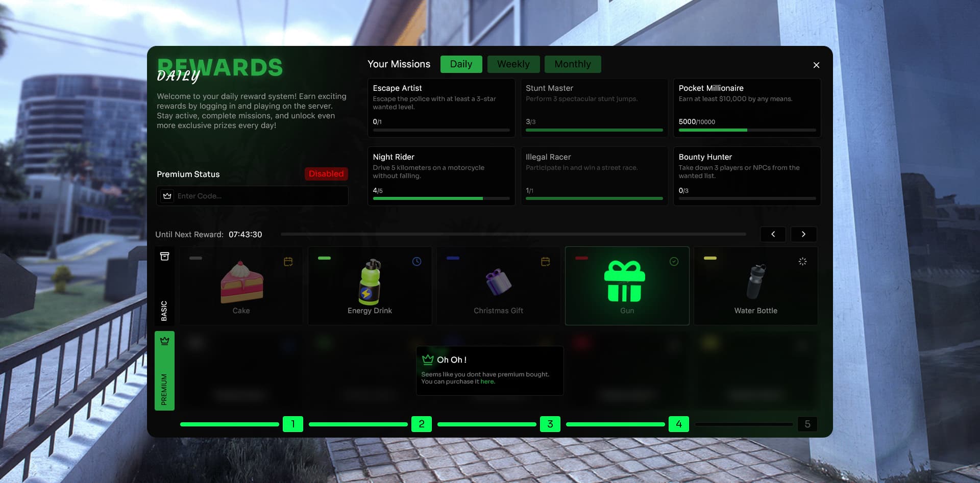
Task: Open the Weekly missions tab
Action: [x=513, y=64]
